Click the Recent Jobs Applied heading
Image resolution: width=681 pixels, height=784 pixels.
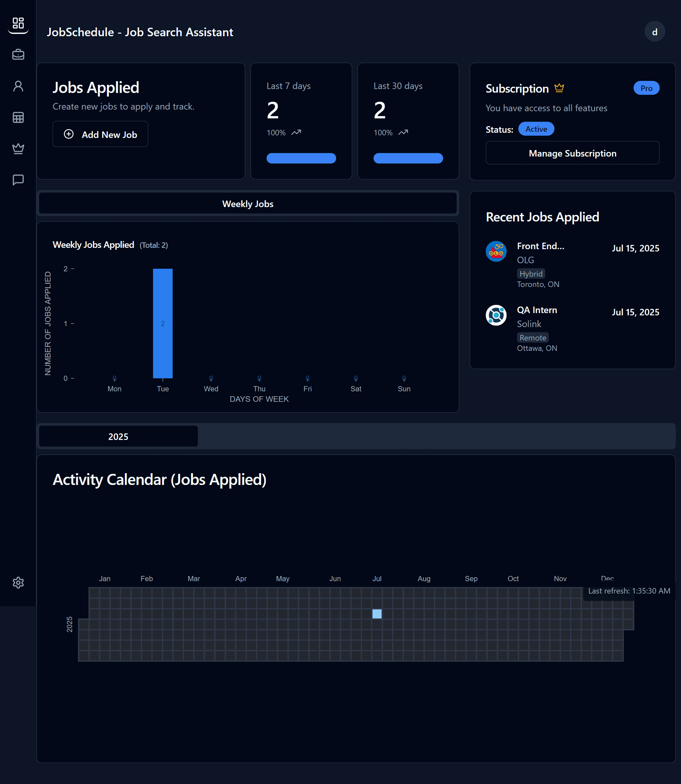coord(542,217)
